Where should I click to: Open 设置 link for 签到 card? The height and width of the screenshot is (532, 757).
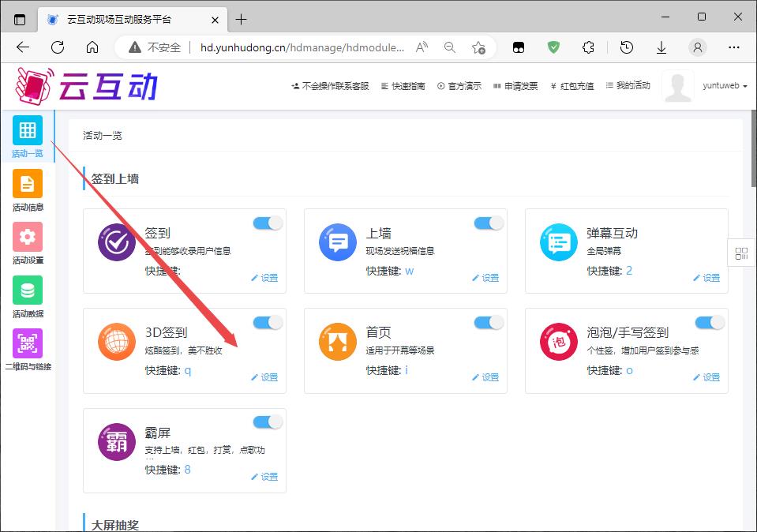(x=264, y=278)
